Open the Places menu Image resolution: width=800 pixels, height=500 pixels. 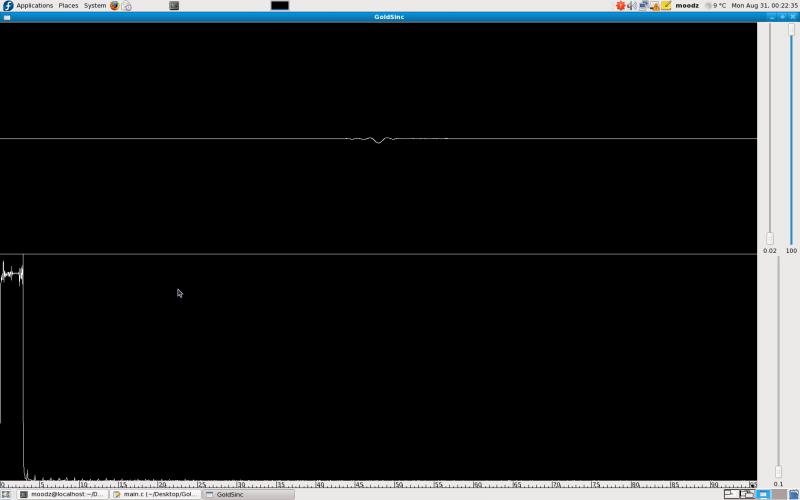click(x=68, y=6)
